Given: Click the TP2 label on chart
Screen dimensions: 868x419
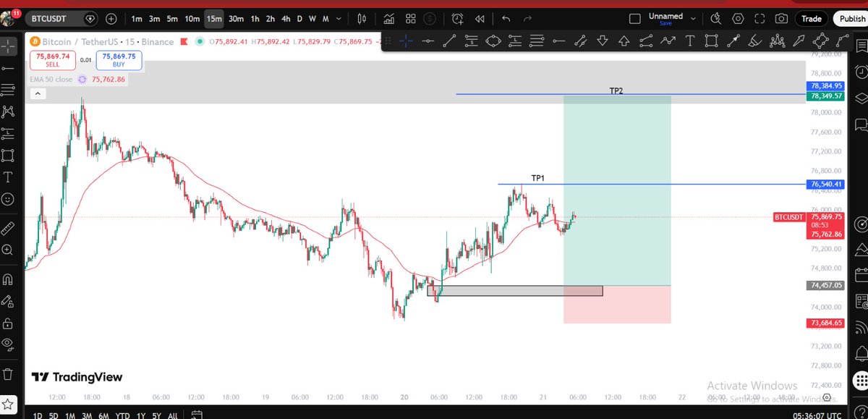Looking at the screenshot, I should [616, 91].
